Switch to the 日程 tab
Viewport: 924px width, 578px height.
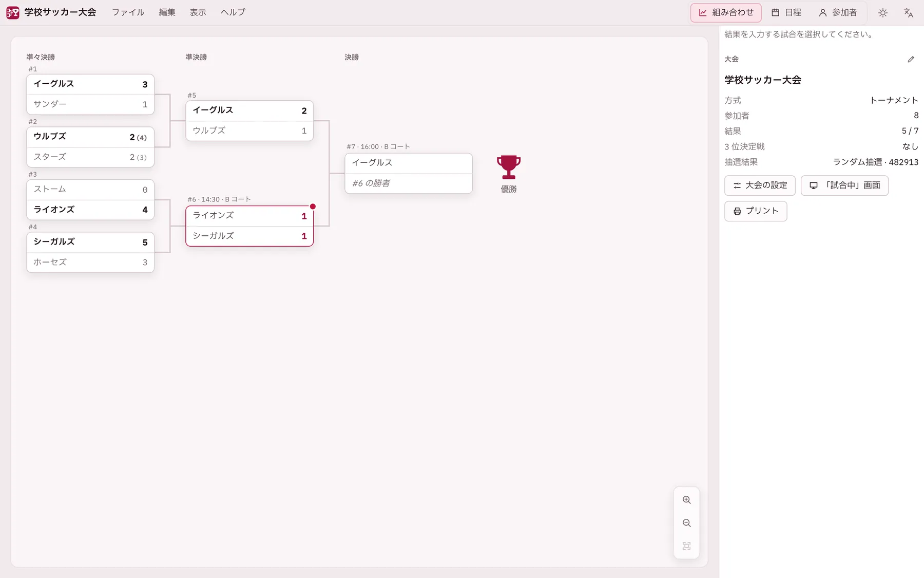coord(786,13)
